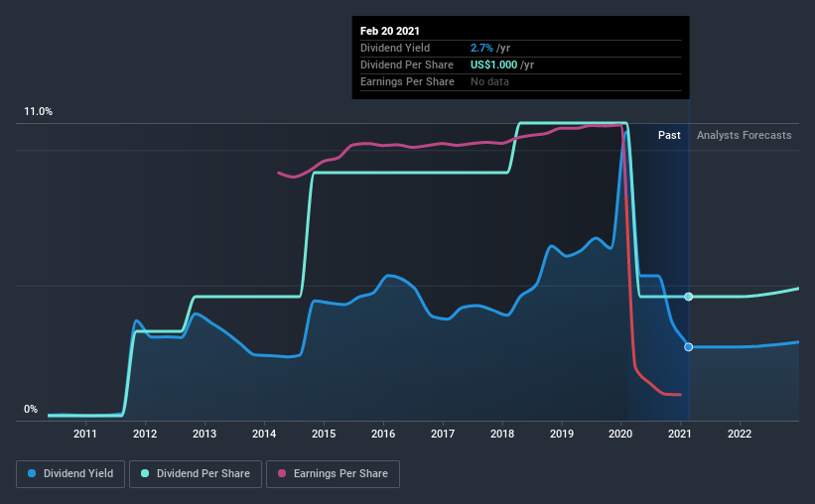The height and width of the screenshot is (504, 815).
Task: Select the Dividend Per Share data point marker
Action: point(688,297)
